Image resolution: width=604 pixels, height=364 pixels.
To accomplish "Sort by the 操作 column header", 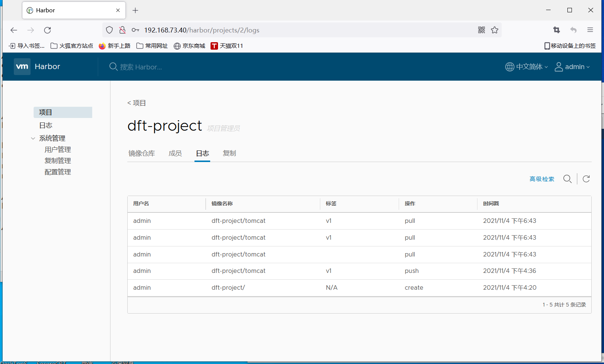I will [x=410, y=204].
